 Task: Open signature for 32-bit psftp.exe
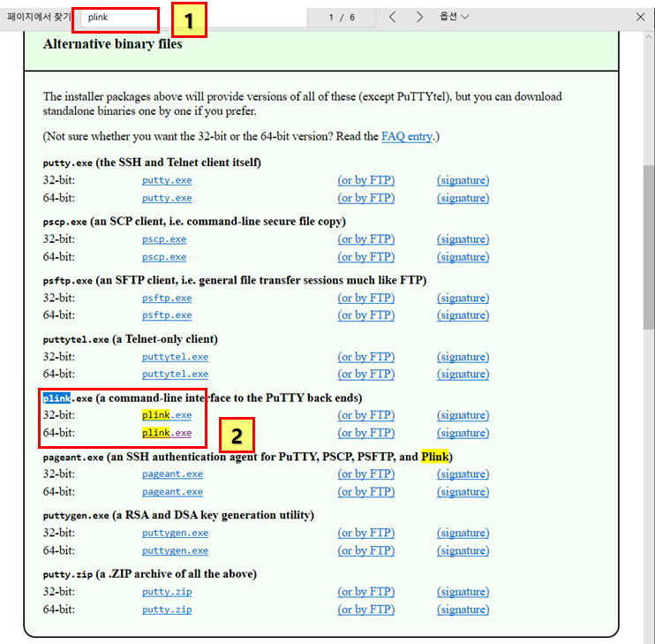463,298
